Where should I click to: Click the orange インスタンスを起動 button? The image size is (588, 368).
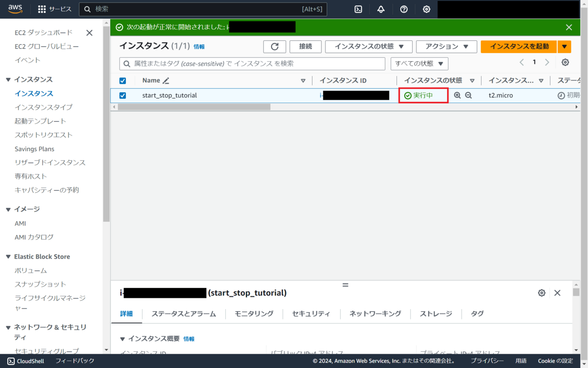(x=519, y=46)
